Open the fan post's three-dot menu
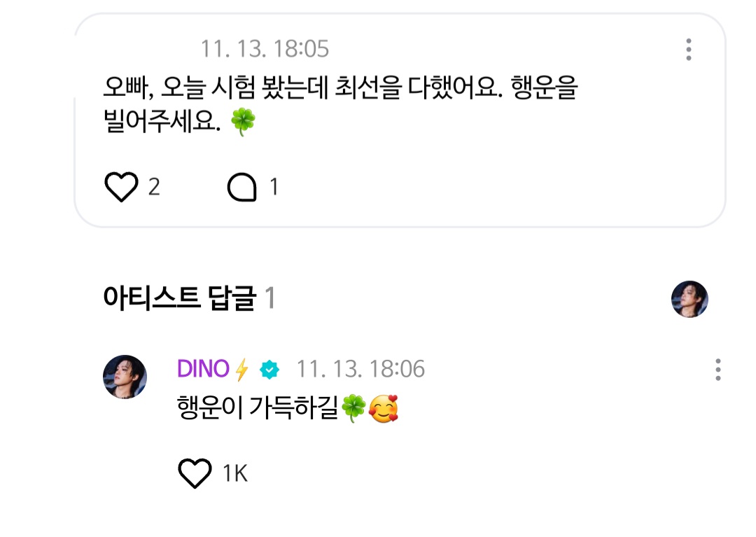This screenshot has width=756, height=537. coord(689,49)
